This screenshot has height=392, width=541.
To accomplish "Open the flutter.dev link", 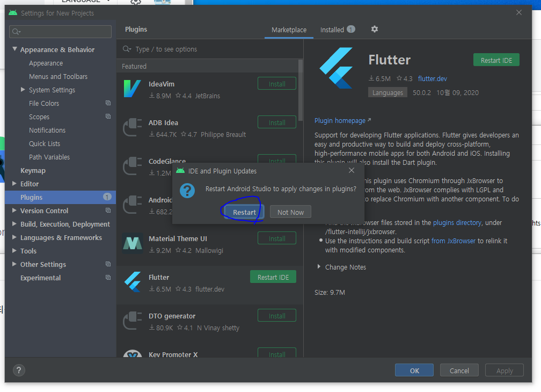I will click(x=433, y=79).
